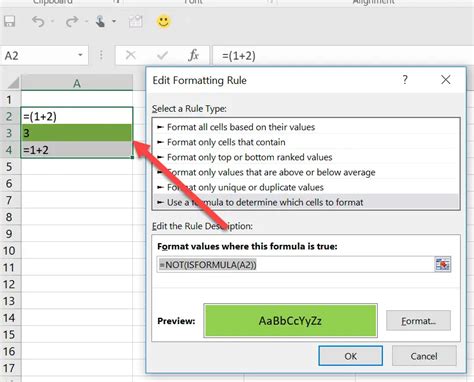
Task: Select cell A4 containing =1+2
Action: click(x=77, y=150)
